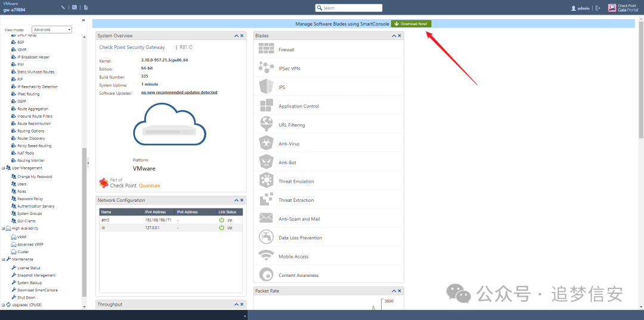
Task: Open the View mode Advanced dropdown
Action: (x=52, y=30)
